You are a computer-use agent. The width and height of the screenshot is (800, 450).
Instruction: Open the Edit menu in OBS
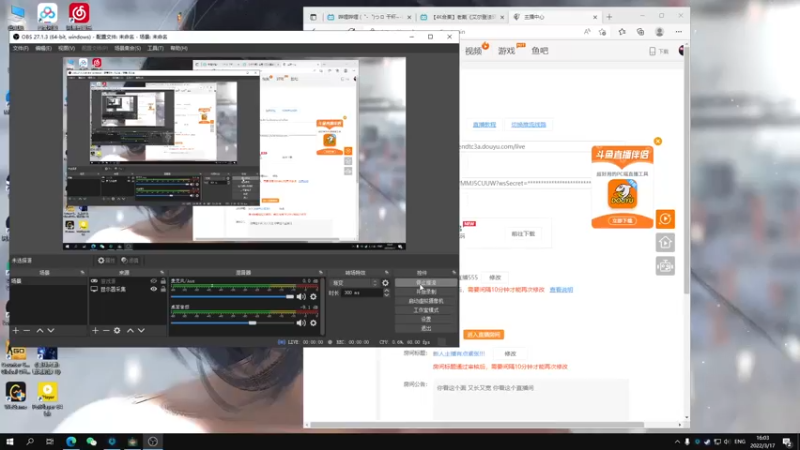pyautogui.click(x=43, y=48)
